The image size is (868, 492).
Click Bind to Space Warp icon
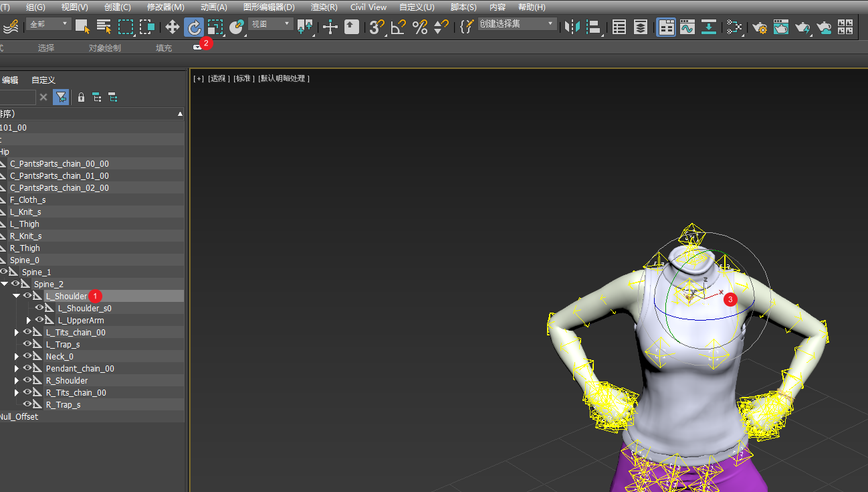click(11, 27)
